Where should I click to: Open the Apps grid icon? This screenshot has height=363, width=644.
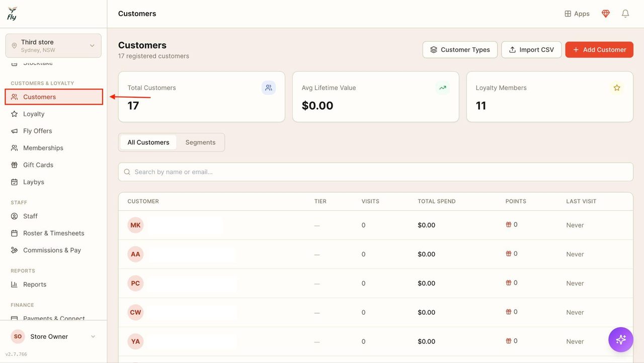(x=568, y=14)
